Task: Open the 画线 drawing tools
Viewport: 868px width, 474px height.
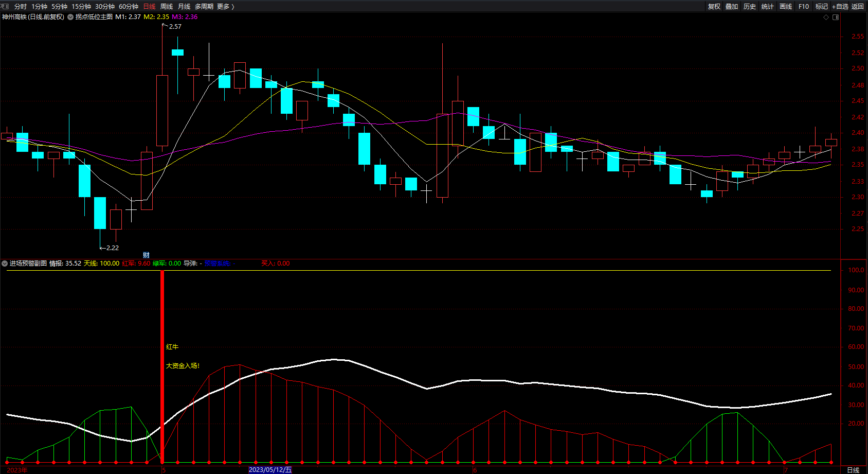Action: tap(786, 6)
